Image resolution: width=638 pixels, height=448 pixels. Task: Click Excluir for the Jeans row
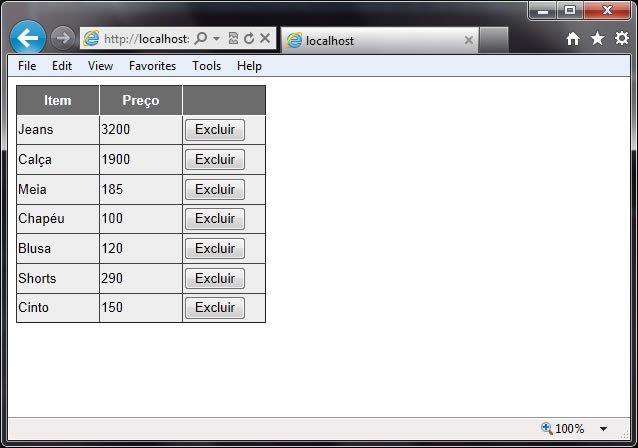pyautogui.click(x=215, y=130)
